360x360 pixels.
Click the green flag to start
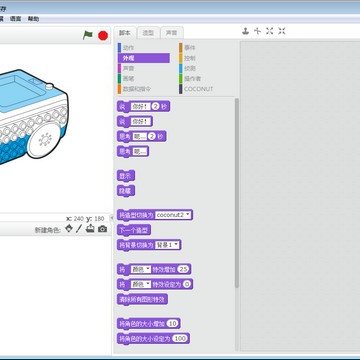tap(88, 35)
